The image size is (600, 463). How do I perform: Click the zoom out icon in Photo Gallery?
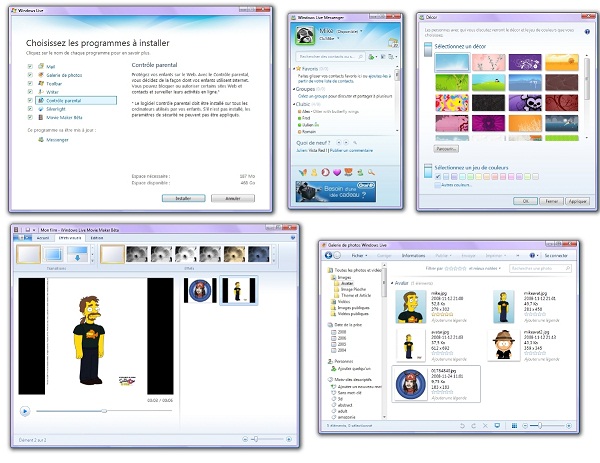(x=525, y=426)
